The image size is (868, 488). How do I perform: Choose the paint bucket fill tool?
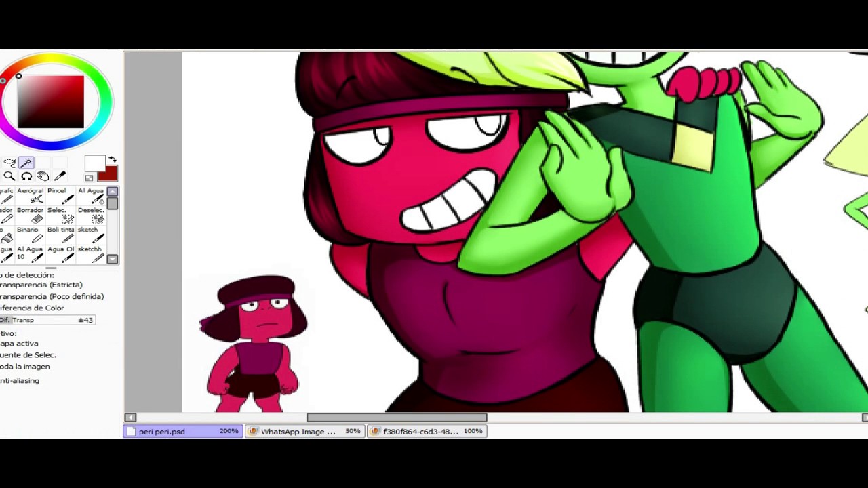point(7,235)
